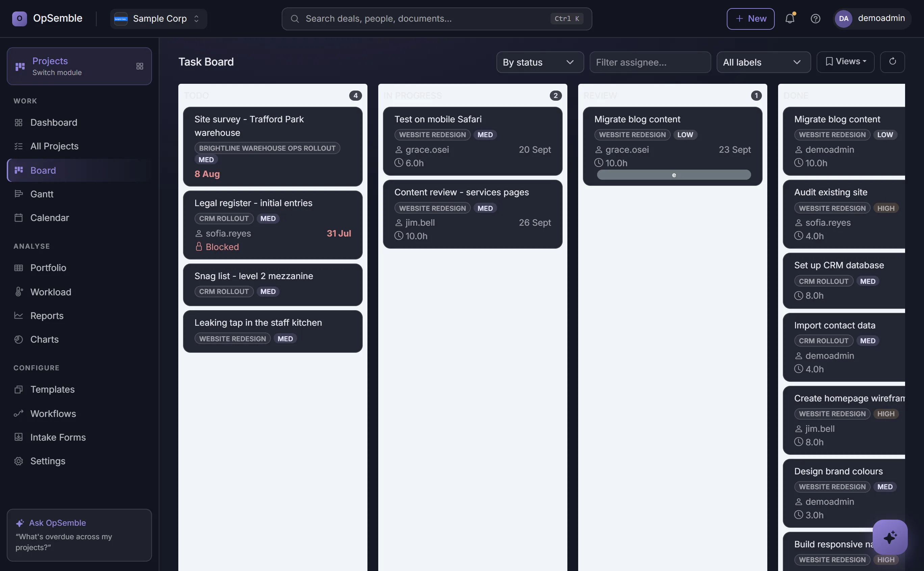Click the refresh board icon
This screenshot has height=571, width=924.
click(x=892, y=61)
